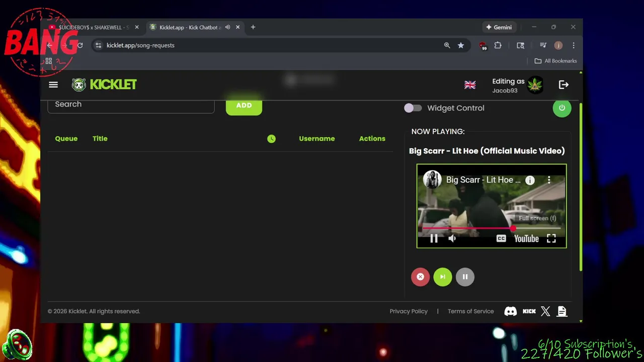Change language via UK flag icon

coord(470,85)
